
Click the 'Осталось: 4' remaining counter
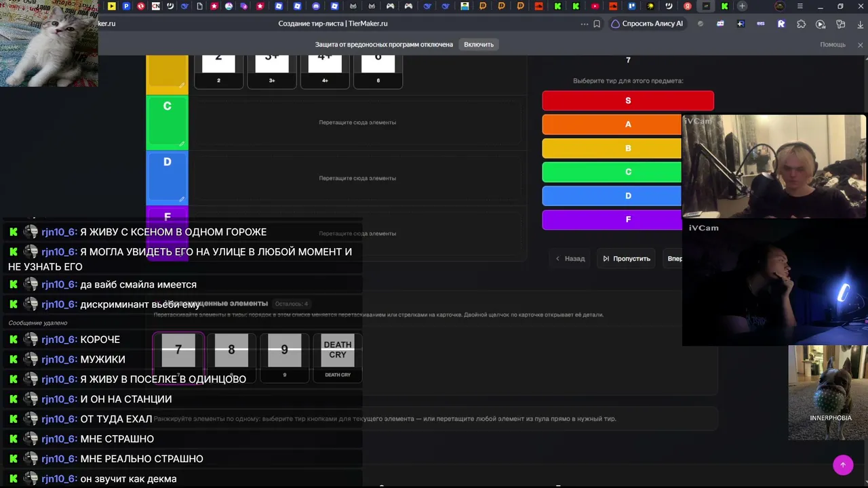pos(292,304)
